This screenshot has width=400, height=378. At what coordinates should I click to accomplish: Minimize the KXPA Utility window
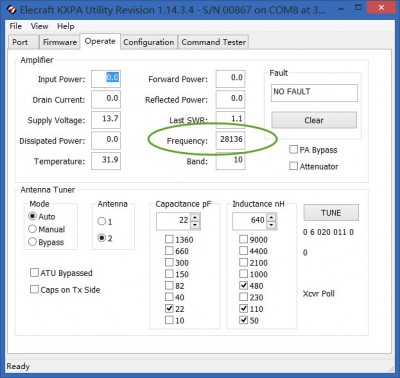click(341, 9)
